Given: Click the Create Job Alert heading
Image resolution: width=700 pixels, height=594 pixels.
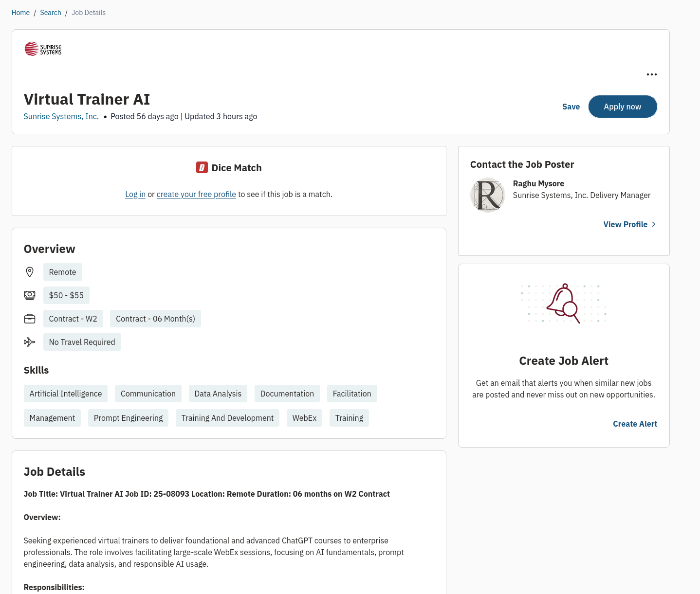Looking at the screenshot, I should point(564,361).
